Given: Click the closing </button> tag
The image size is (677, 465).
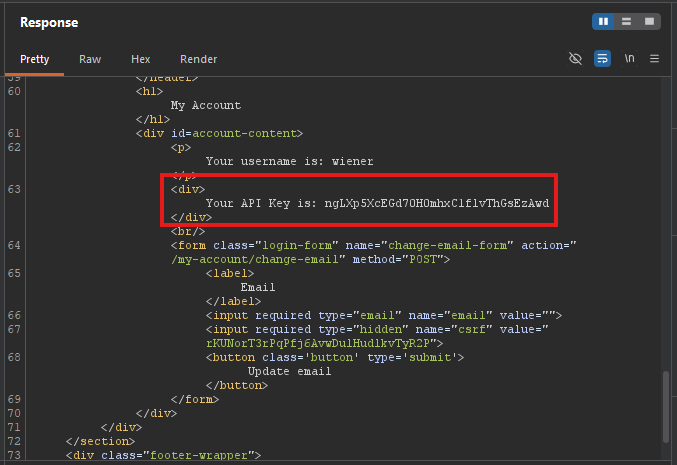Looking at the screenshot, I should point(237,385).
